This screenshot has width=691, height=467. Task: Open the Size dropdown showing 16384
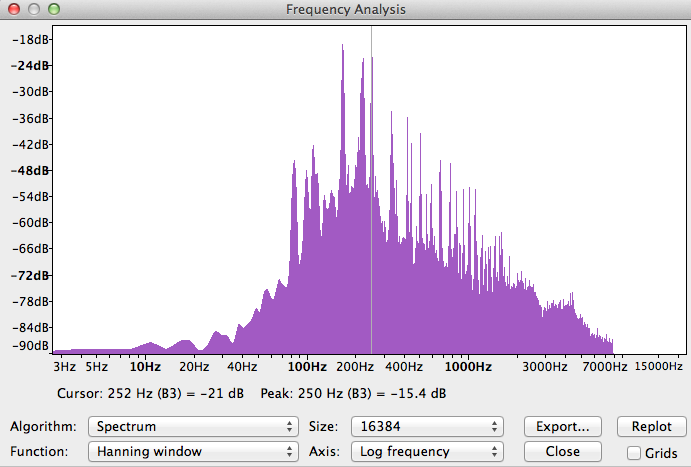pos(425,427)
